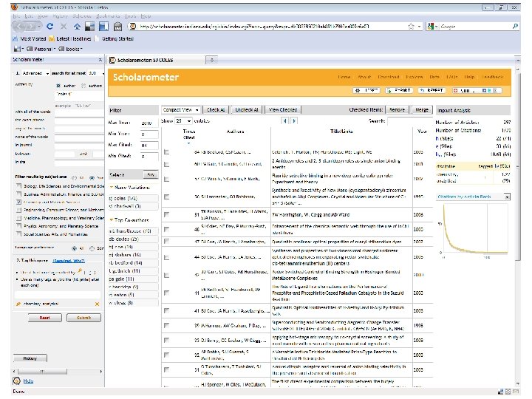Viewport: 532px width, 399px height.
Task: Click the Latest Headlines feed icon
Action: click(x=52, y=38)
